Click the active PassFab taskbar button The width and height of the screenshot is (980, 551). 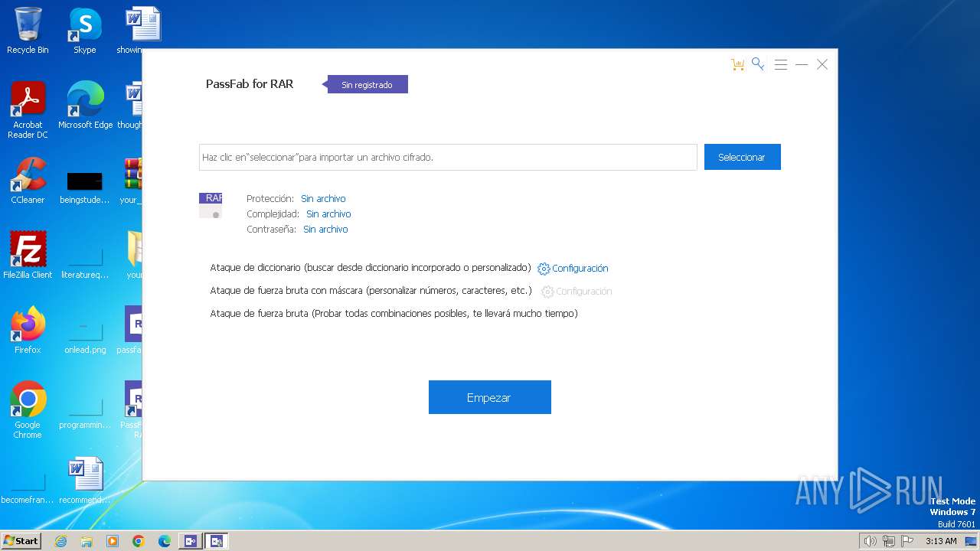pos(217,541)
